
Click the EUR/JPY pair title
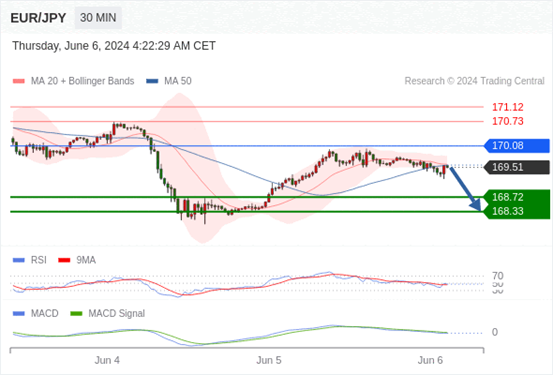tap(38, 18)
